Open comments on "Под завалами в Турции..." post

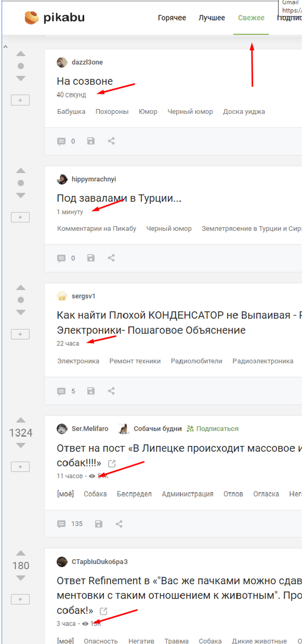[61, 258]
